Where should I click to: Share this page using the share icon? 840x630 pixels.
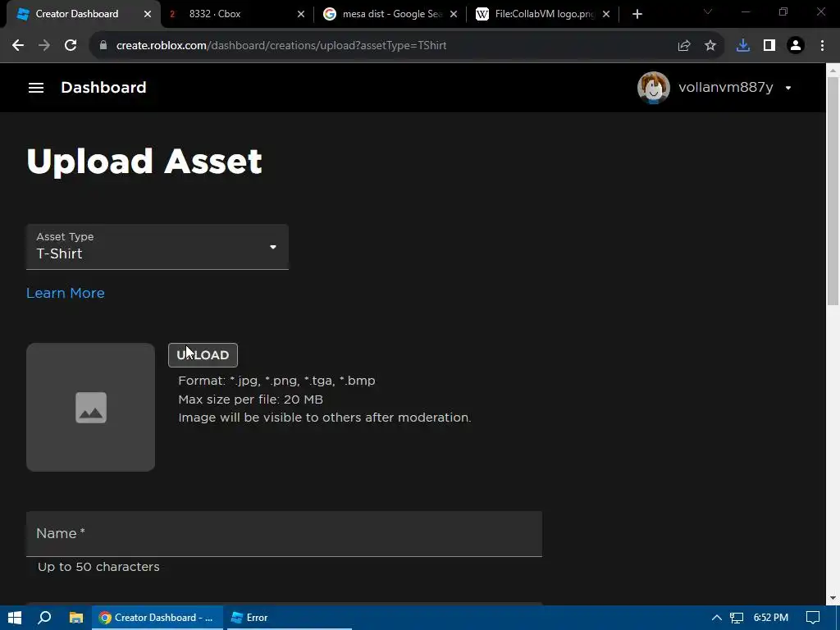(684, 46)
